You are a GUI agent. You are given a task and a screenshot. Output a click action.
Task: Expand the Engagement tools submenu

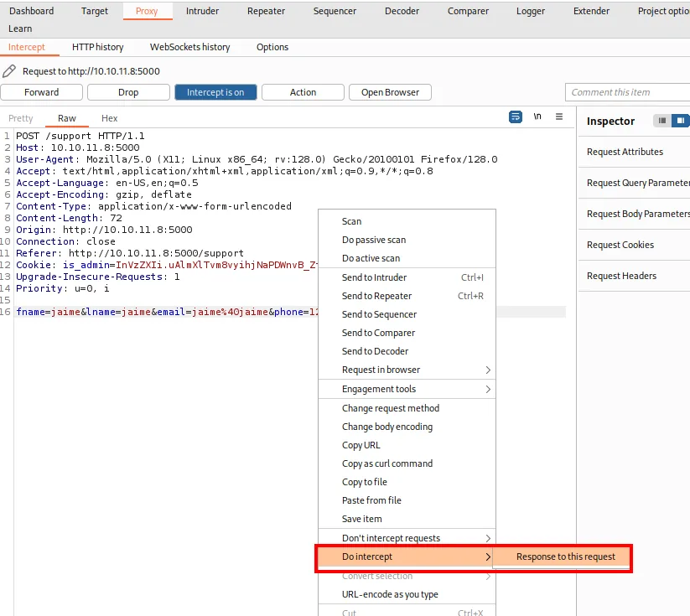(x=407, y=389)
